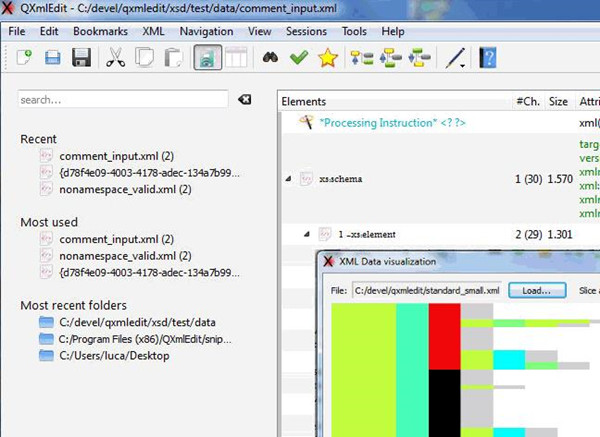Toggle the highlighted welcome panel view button
This screenshot has width=600, height=437.
(207, 59)
